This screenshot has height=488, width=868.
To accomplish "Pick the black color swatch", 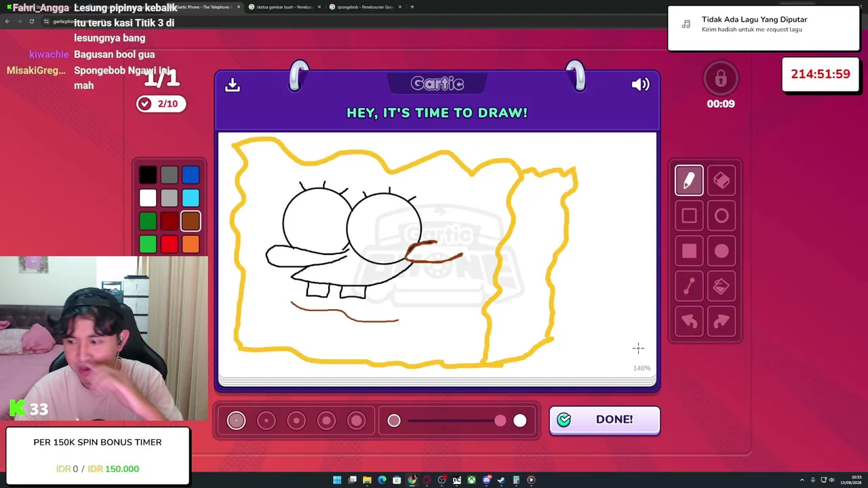I will (x=148, y=176).
